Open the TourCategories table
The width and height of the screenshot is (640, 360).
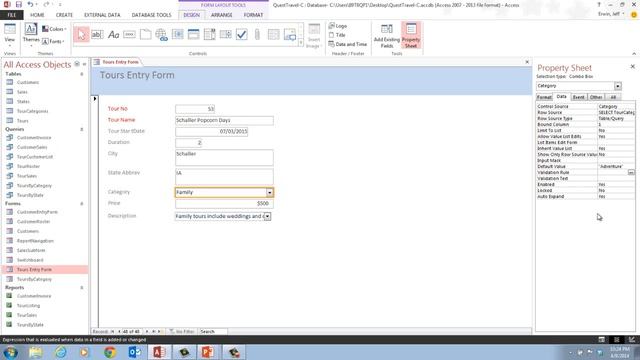tap(33, 111)
